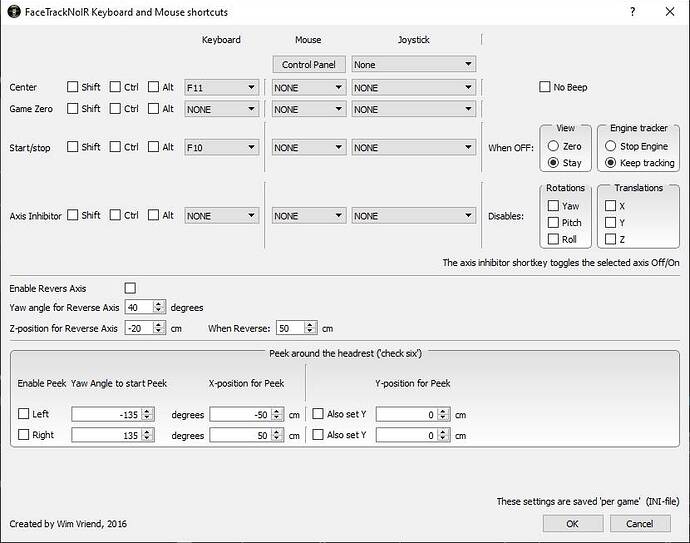Click the Cancel button
Viewport: 690px width, 543px height.
pyautogui.click(x=640, y=524)
